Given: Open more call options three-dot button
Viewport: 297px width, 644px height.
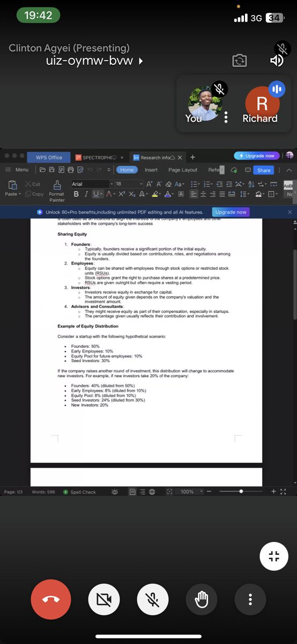Looking at the screenshot, I should tap(250, 599).
